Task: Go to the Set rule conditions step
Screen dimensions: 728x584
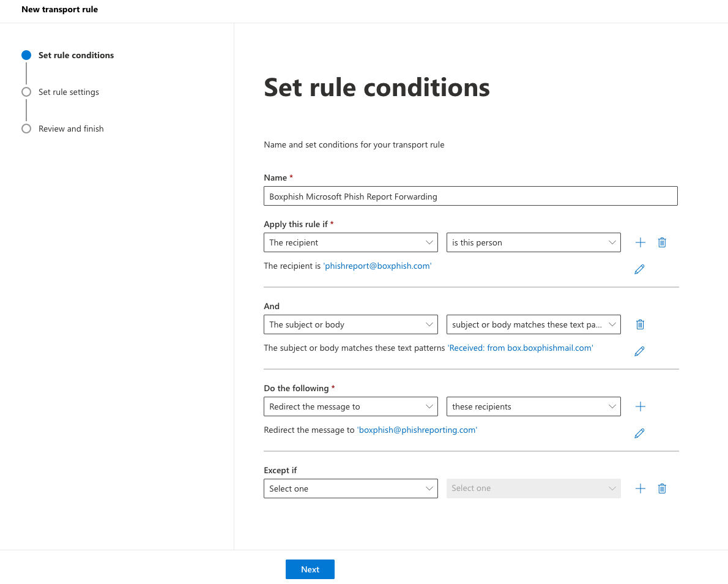Action: click(68, 55)
